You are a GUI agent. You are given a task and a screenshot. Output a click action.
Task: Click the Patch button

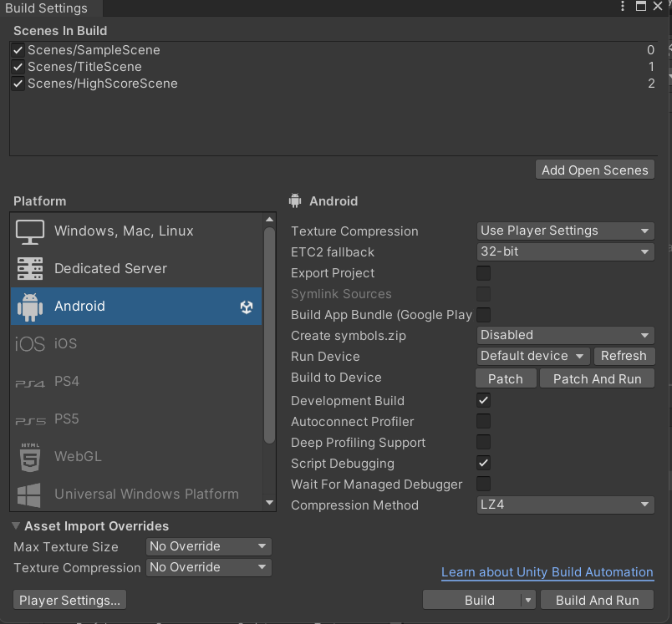click(506, 379)
